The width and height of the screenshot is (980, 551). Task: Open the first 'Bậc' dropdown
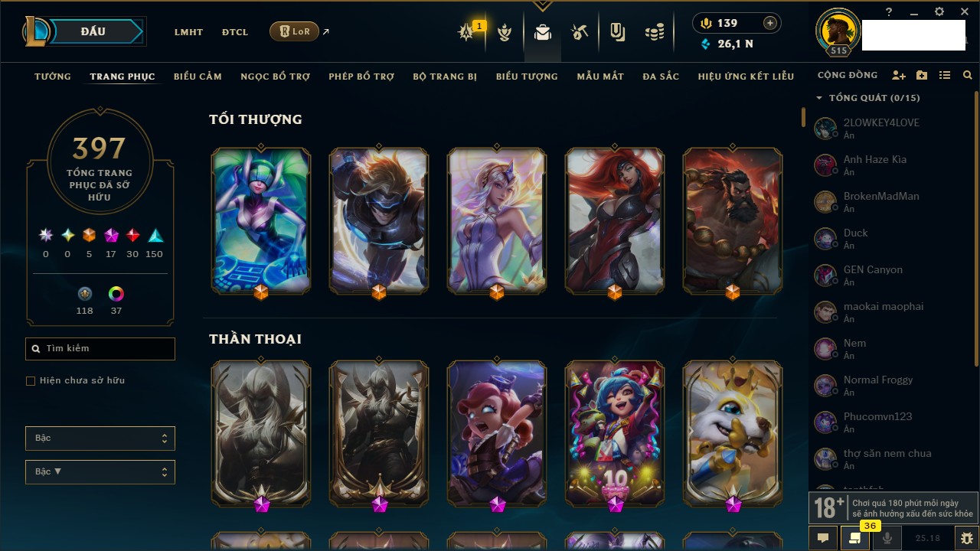(x=100, y=439)
